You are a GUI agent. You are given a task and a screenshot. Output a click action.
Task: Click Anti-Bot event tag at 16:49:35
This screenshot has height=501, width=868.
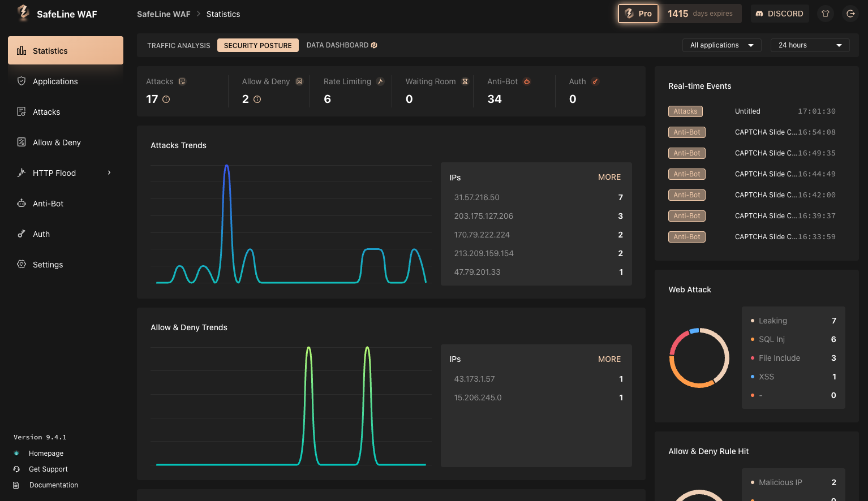687,153
